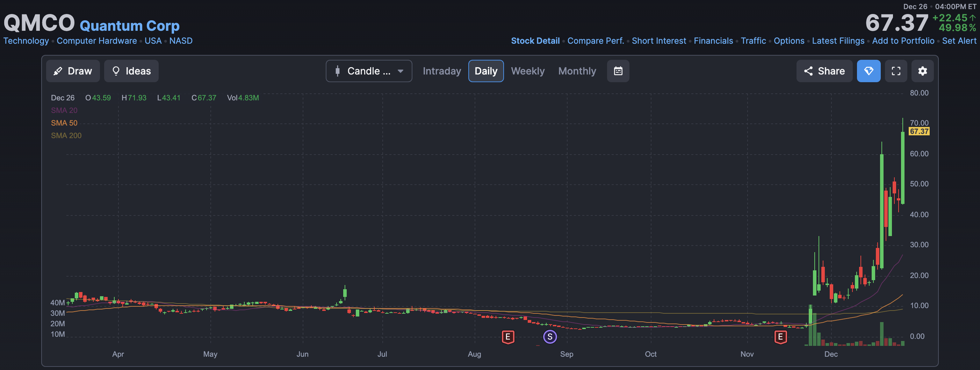Click the November earnings E marker
Image resolution: width=980 pixels, height=370 pixels.
[x=780, y=337]
